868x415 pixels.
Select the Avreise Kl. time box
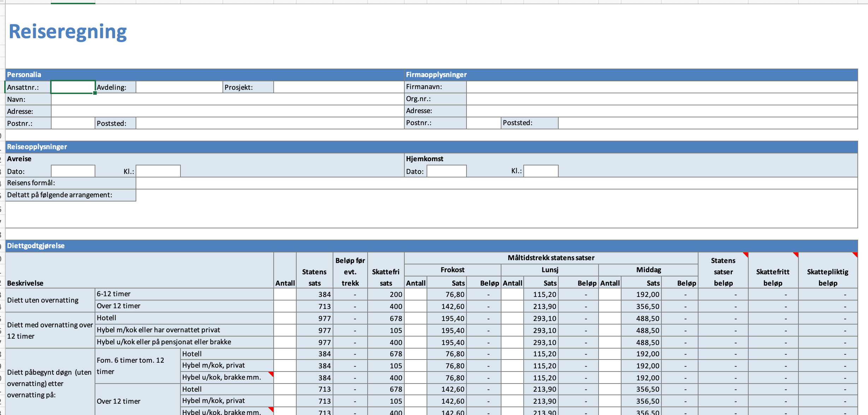pos(158,171)
